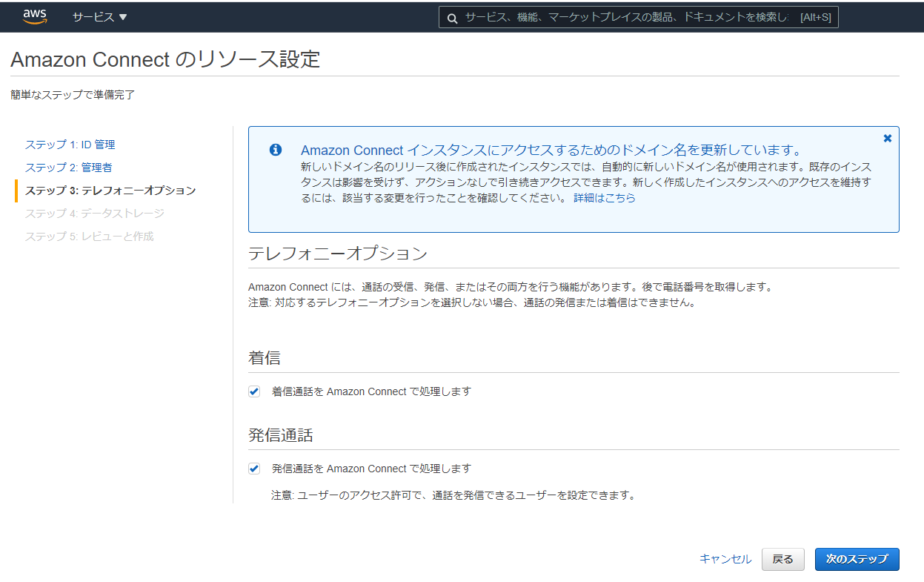Go to ステップ 2: 管理者
The image size is (924, 582).
[x=69, y=168]
